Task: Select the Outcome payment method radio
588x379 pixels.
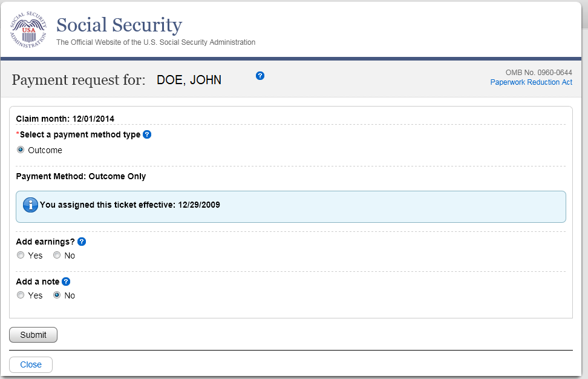Action: pyautogui.click(x=21, y=150)
